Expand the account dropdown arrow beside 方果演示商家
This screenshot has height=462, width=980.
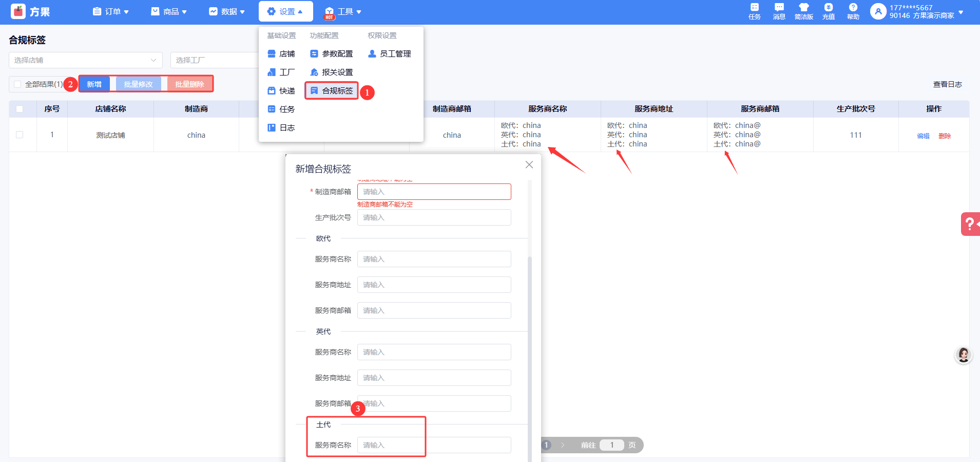click(961, 12)
